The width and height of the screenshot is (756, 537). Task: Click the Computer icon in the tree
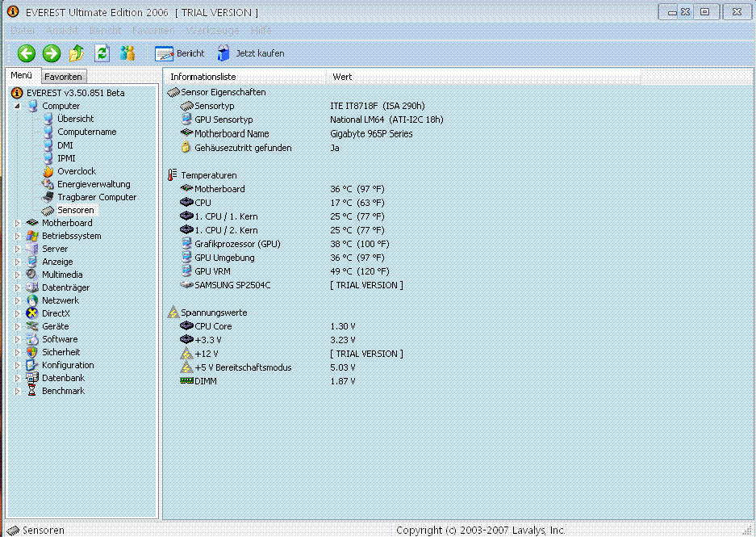pos(32,106)
